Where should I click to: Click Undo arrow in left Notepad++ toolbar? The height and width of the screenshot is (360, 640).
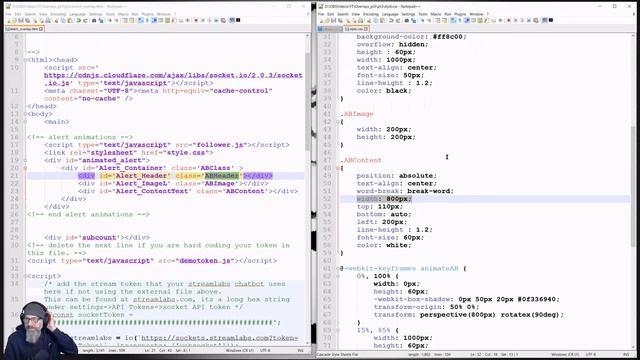click(x=78, y=20)
